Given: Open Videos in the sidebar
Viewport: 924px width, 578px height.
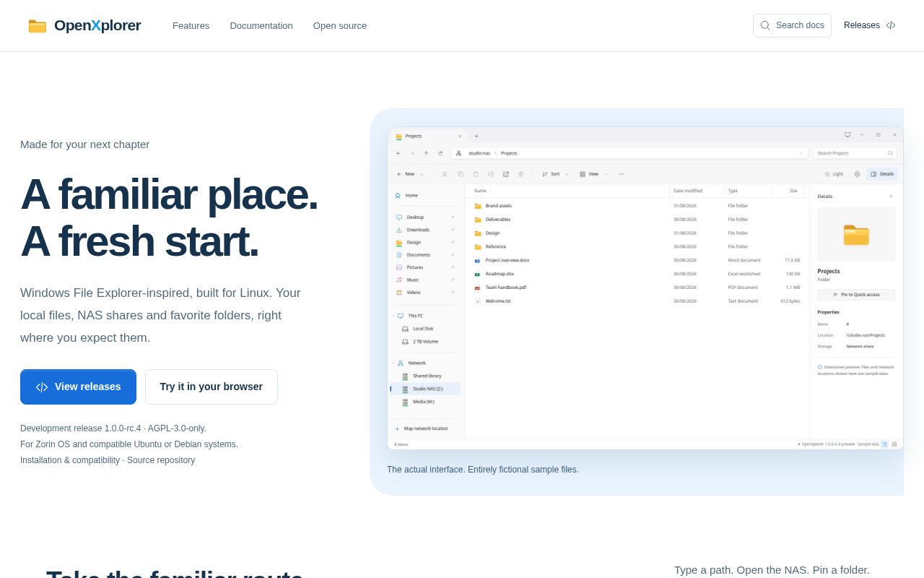Looking at the screenshot, I should click(426, 293).
